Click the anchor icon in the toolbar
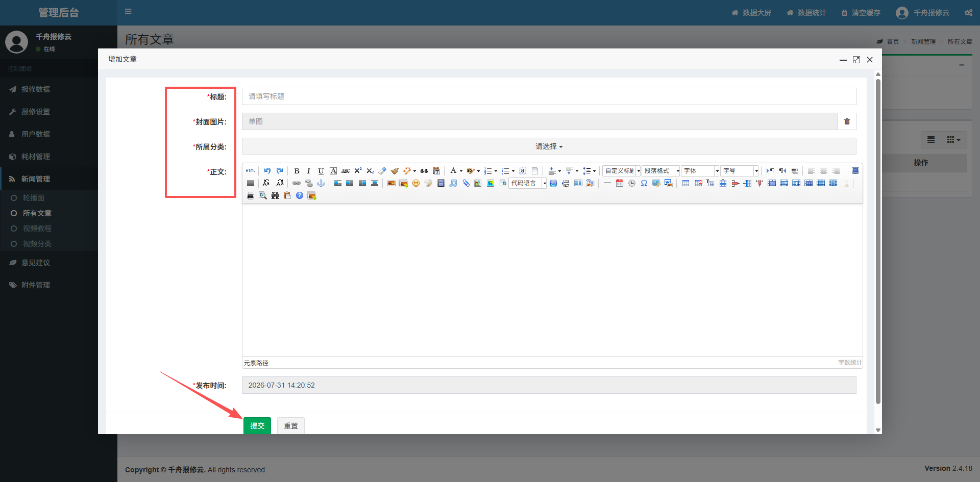Screen dimensions: 980x482 tap(321, 183)
